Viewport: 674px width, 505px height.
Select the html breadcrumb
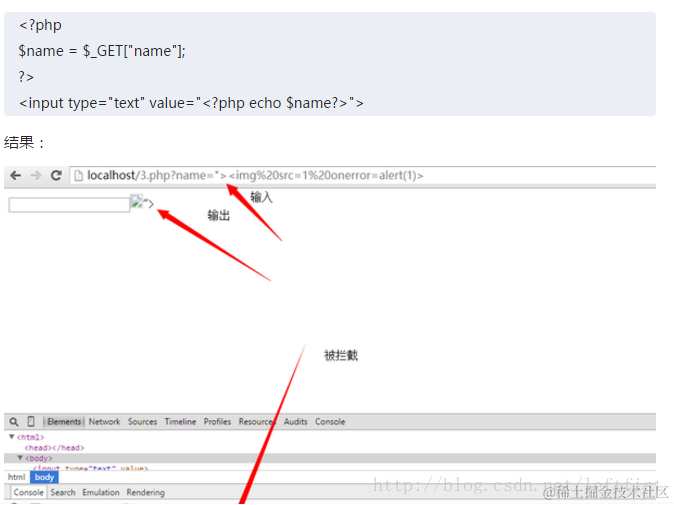(x=17, y=477)
